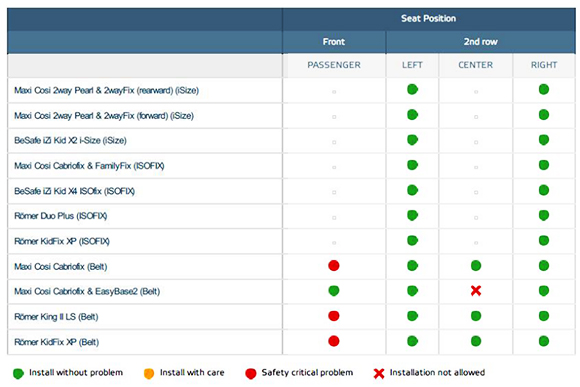The image size is (580, 387).
Task: Click green center dot for Römer KidFix XP (Belt)
Action: [x=476, y=341]
